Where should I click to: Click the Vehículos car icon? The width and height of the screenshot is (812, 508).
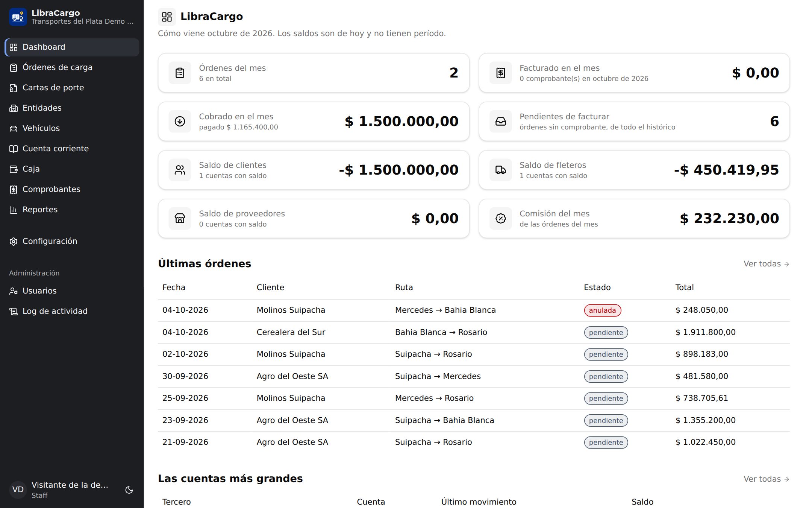click(x=14, y=129)
